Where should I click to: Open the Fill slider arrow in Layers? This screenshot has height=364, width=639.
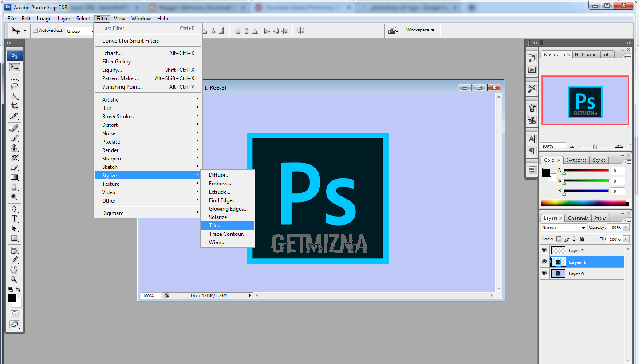coord(626,239)
